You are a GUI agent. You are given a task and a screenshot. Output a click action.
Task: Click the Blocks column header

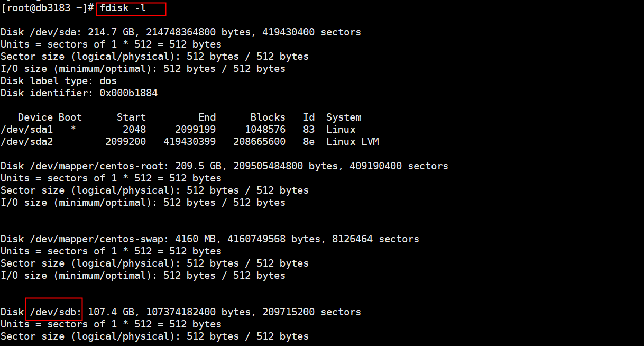coord(268,117)
